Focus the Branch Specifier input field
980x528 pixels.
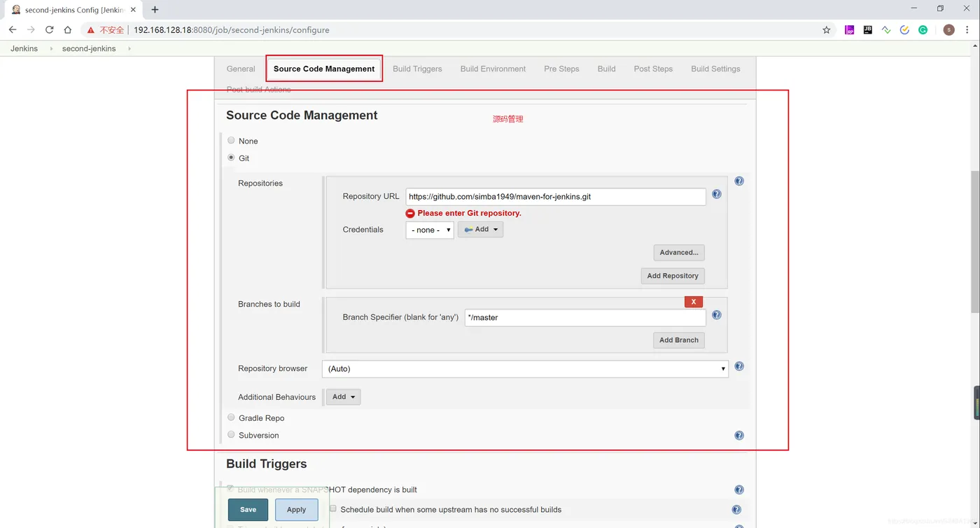click(x=585, y=318)
